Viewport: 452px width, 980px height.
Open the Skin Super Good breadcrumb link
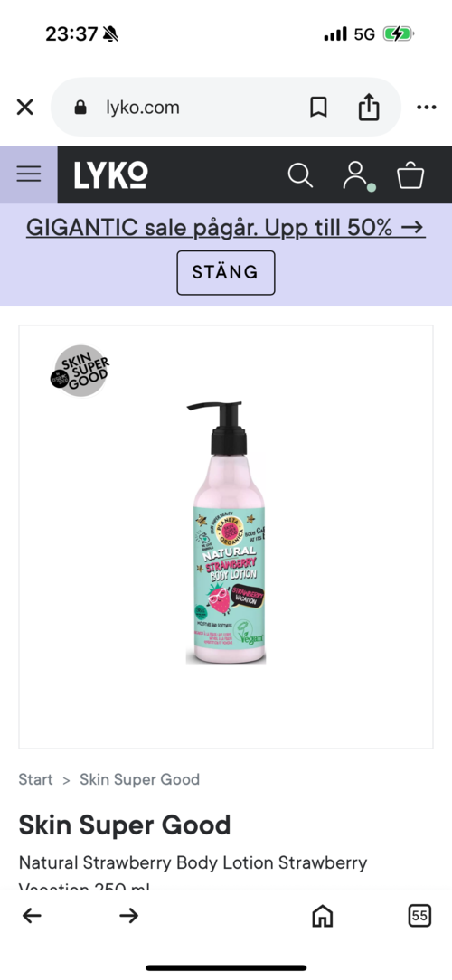pyautogui.click(x=139, y=779)
